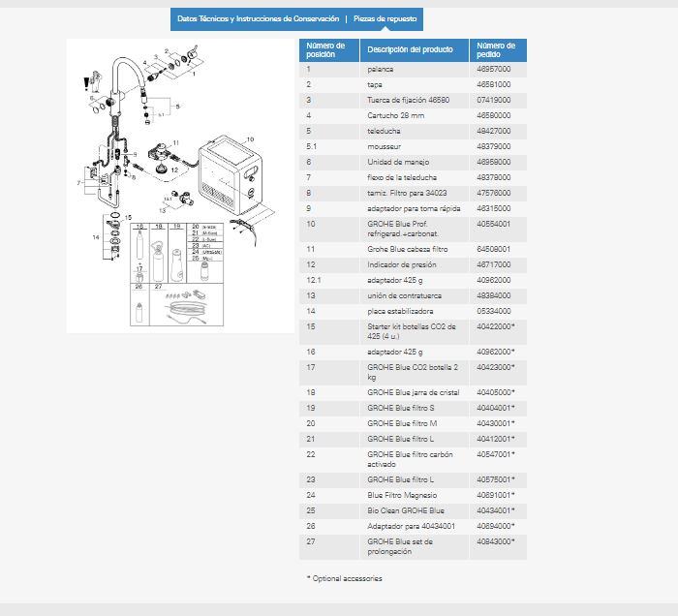Viewport: 678px width, 616px height.
Task: Click 'Adaptador para 40434001' description
Action: coord(412,527)
